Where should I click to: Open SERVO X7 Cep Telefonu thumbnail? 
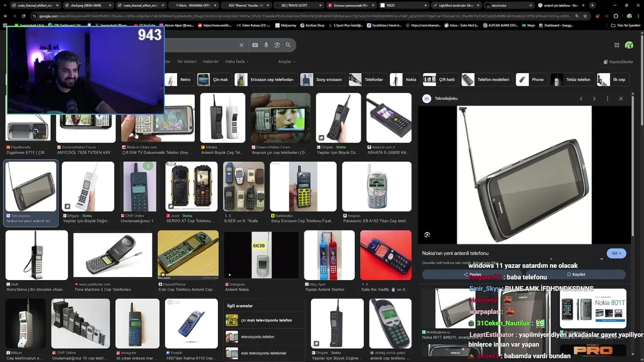(x=192, y=187)
